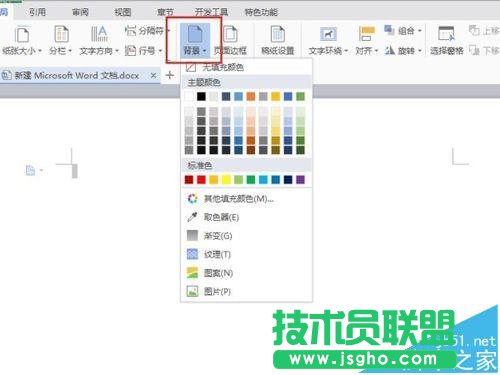The image size is (500, 375).
Task: Pick the green theme color swatch in top row
Action: (300, 97)
